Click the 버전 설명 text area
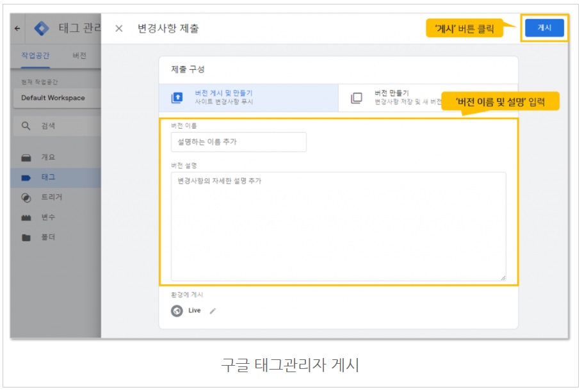 tap(339, 226)
